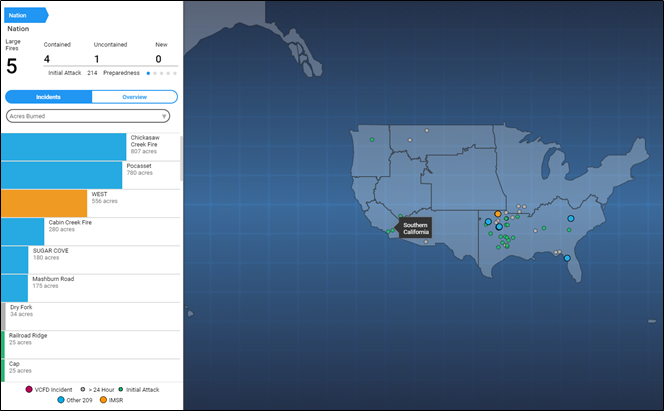
Task: Click the Railroad Ridge incident row
Action: pyautogui.click(x=91, y=345)
